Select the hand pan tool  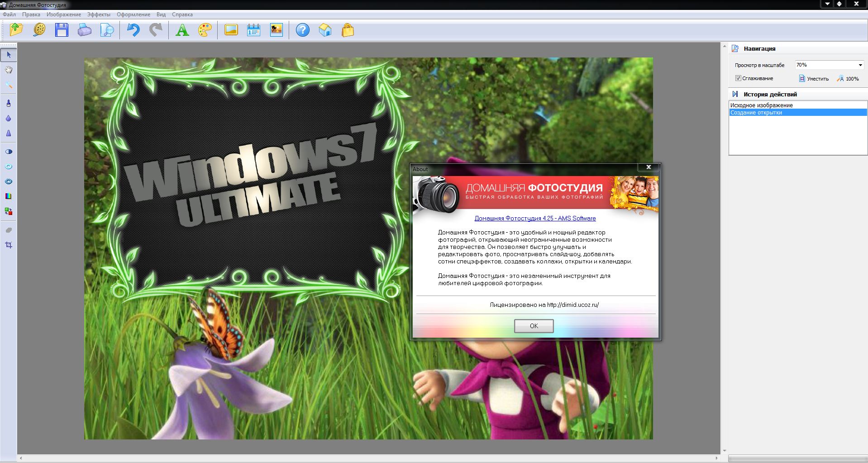click(9, 70)
